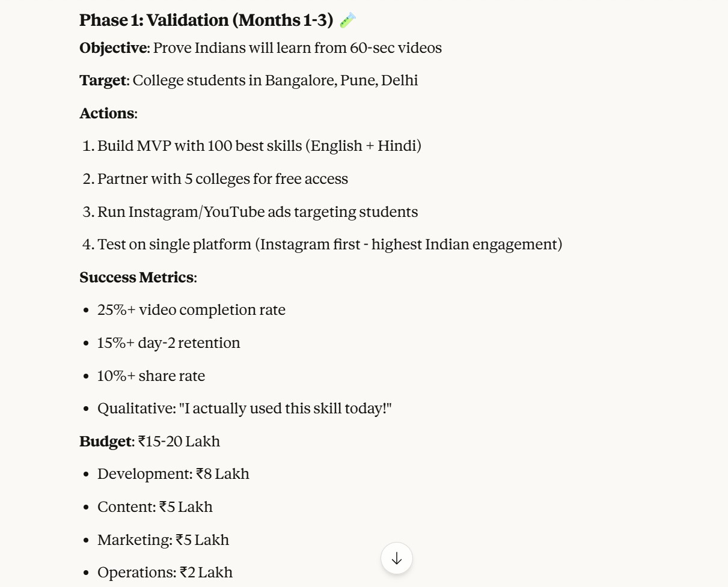Click the bold Actions label
The image size is (728, 587).
click(107, 114)
